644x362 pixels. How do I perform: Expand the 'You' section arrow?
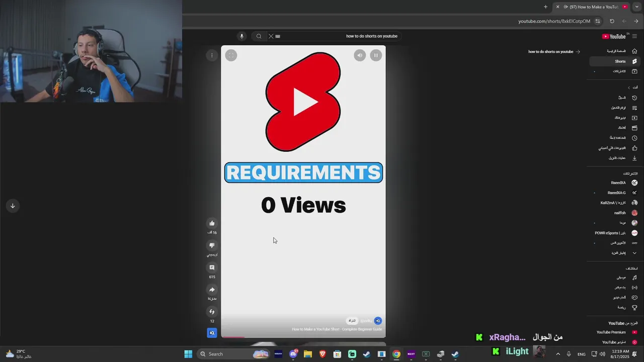(629, 87)
